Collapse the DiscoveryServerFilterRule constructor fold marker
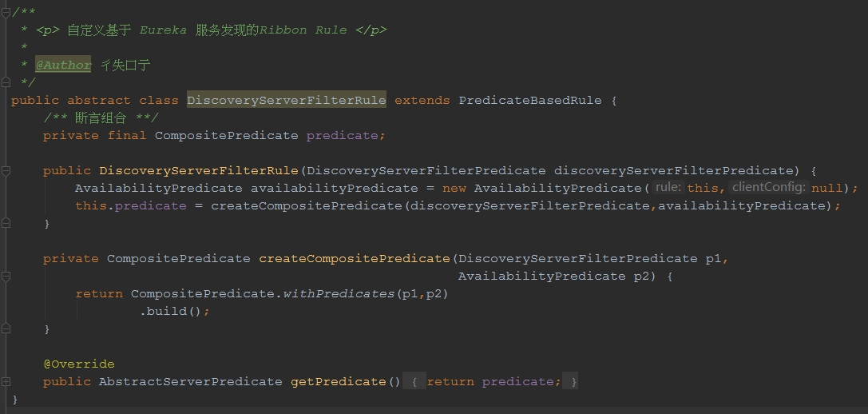Viewport: 868px width, 414px height. (6, 171)
